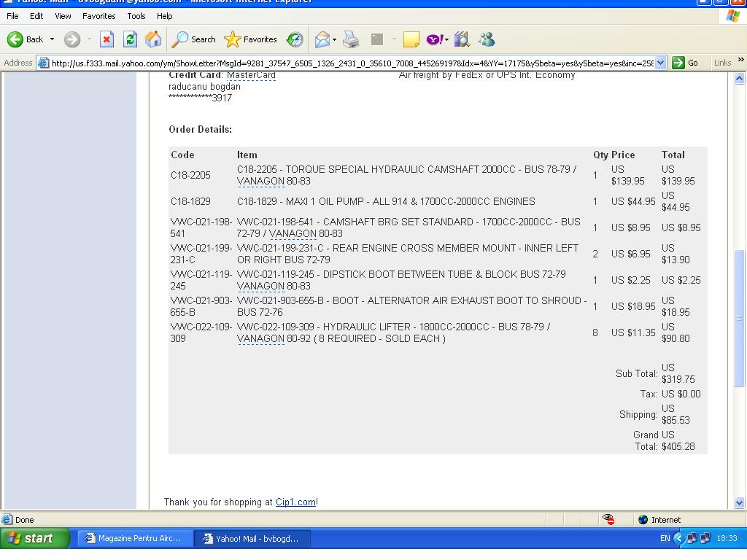Click the "US $6.95" price cell
The width and height of the screenshot is (747, 560).
click(x=631, y=254)
